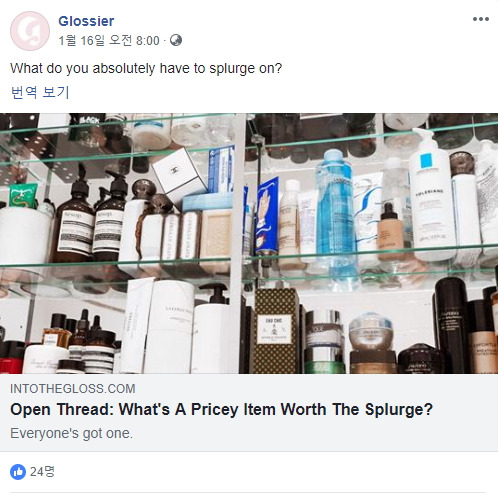Click the white Chanel box in the photo
The height and width of the screenshot is (493, 498).
pos(179,176)
